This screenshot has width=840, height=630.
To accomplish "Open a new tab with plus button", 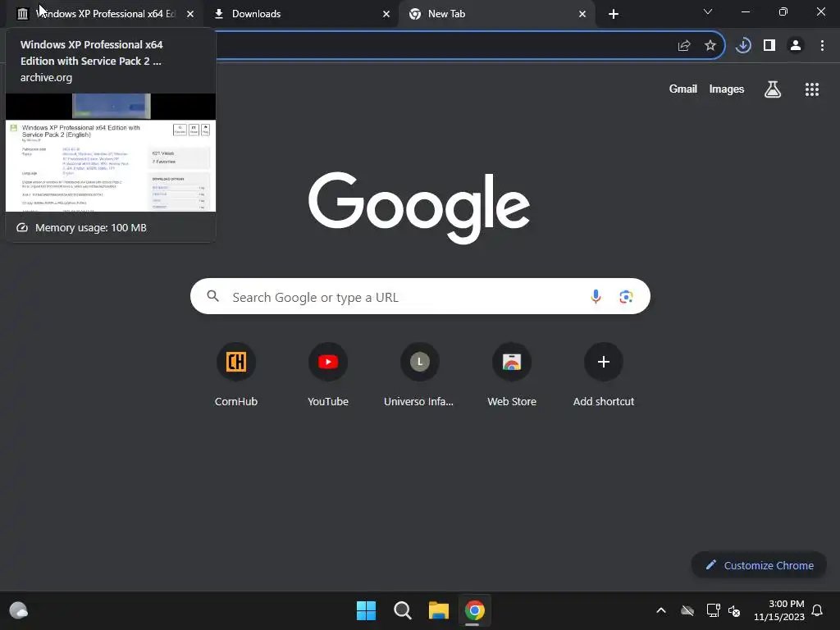I will point(614,14).
